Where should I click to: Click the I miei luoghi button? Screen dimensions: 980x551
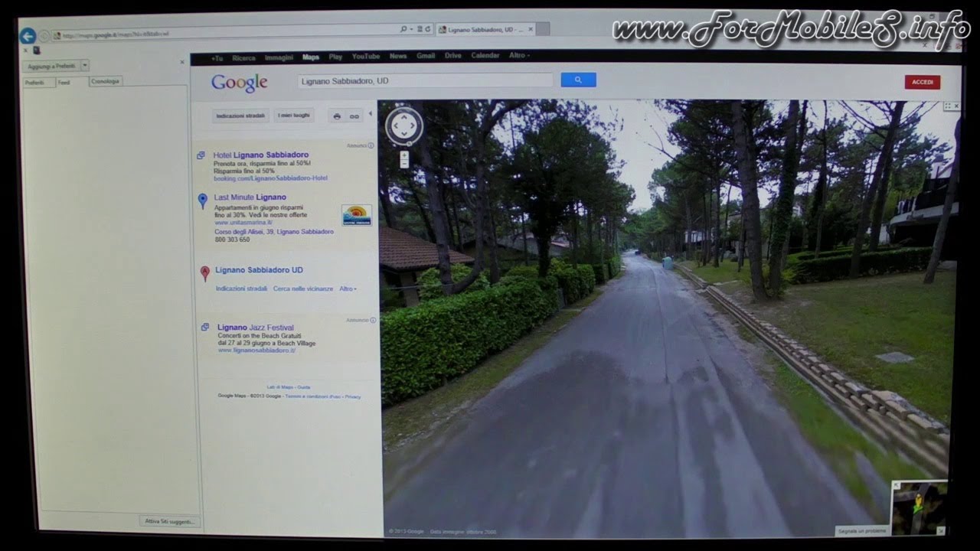tap(294, 116)
